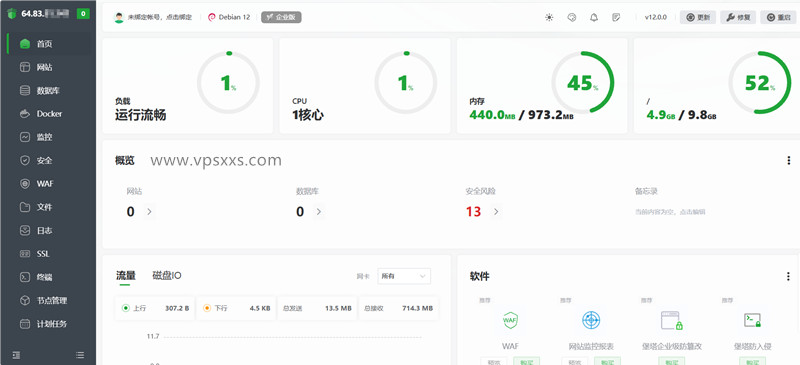Collapse sidebar using bottom-left fold icon

tap(16, 355)
